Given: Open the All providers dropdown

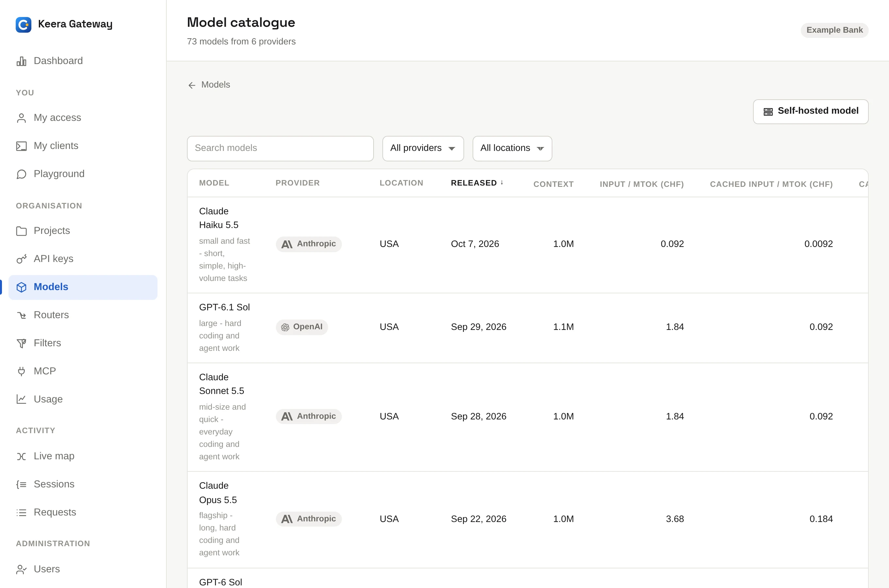Looking at the screenshot, I should 423,149.
